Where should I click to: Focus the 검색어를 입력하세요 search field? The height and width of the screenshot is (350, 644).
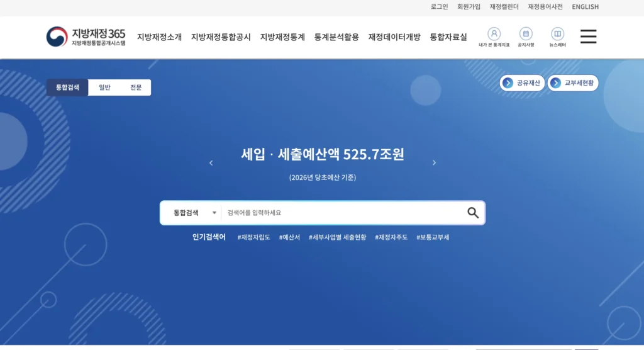tap(343, 213)
